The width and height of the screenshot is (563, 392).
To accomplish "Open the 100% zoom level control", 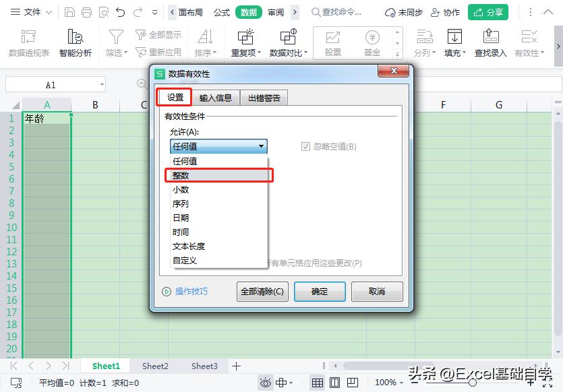I will [388, 382].
